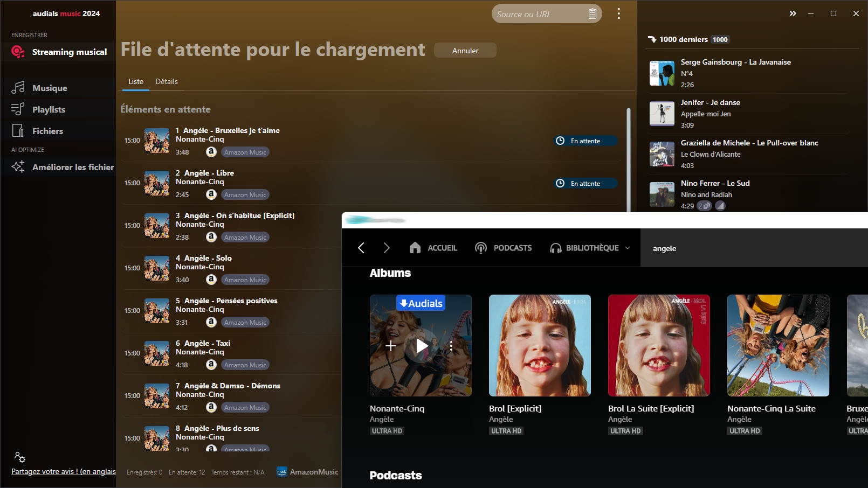The image size is (868, 488).
Task: Select queue item Angèle - On s'habitue [Explicit]
Action: [232, 226]
